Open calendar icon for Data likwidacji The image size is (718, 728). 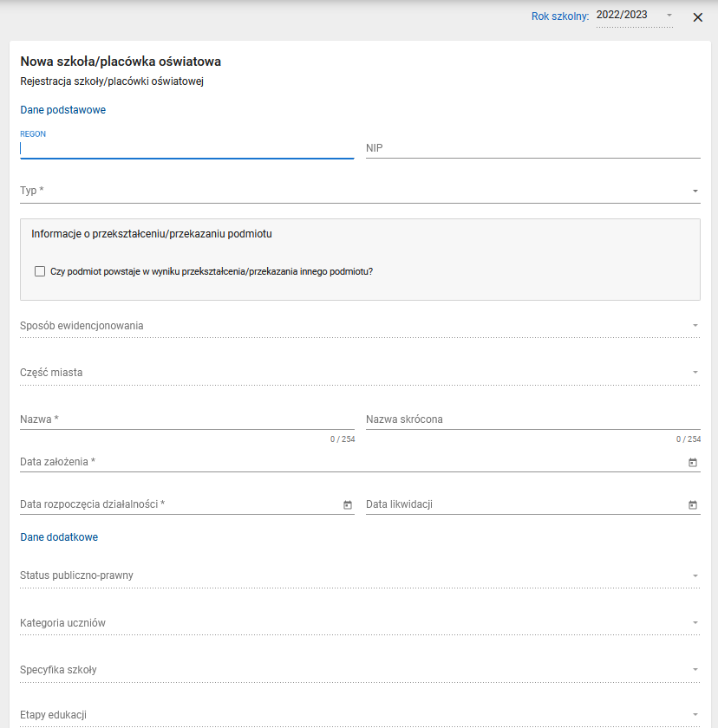tap(692, 505)
